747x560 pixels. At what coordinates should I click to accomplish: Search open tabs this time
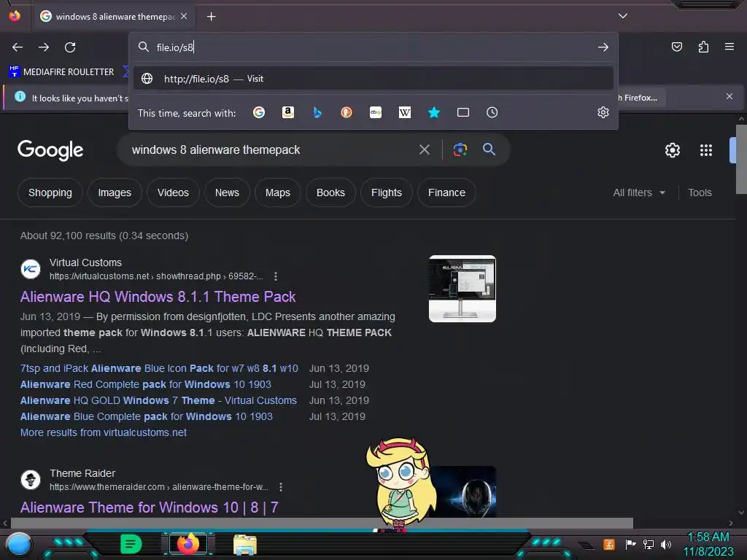coord(463,112)
